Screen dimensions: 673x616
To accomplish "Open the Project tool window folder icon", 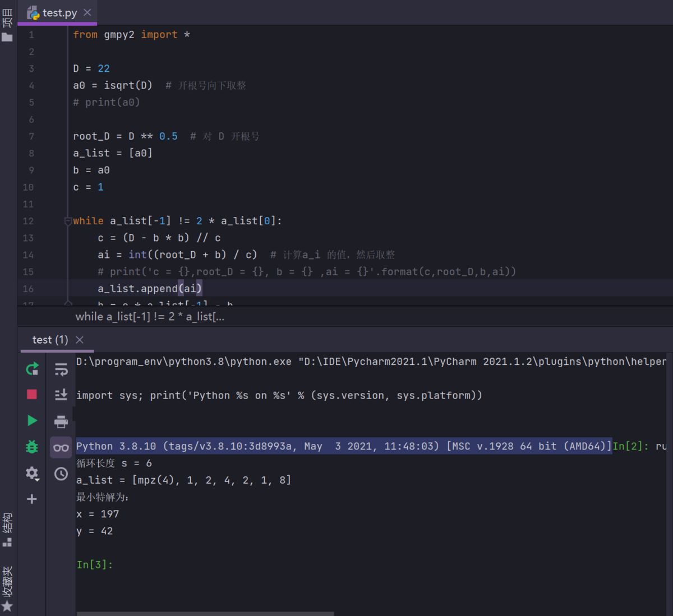I will tap(7, 38).
